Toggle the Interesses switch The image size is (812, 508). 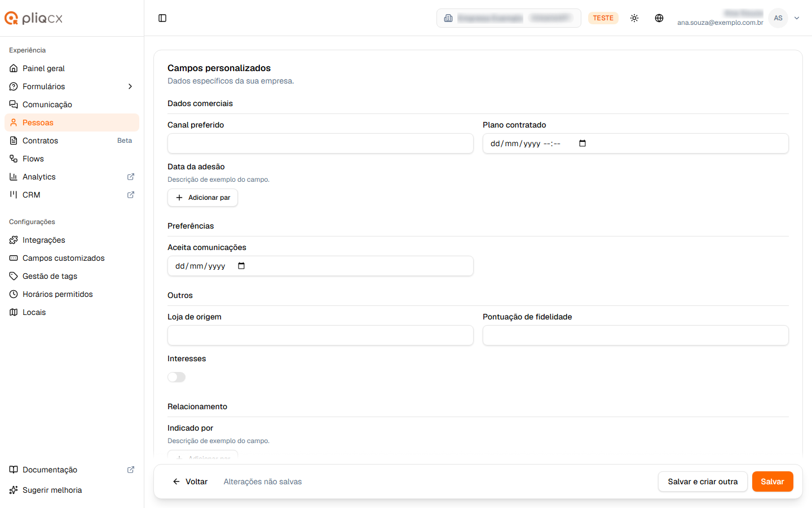pos(176,377)
